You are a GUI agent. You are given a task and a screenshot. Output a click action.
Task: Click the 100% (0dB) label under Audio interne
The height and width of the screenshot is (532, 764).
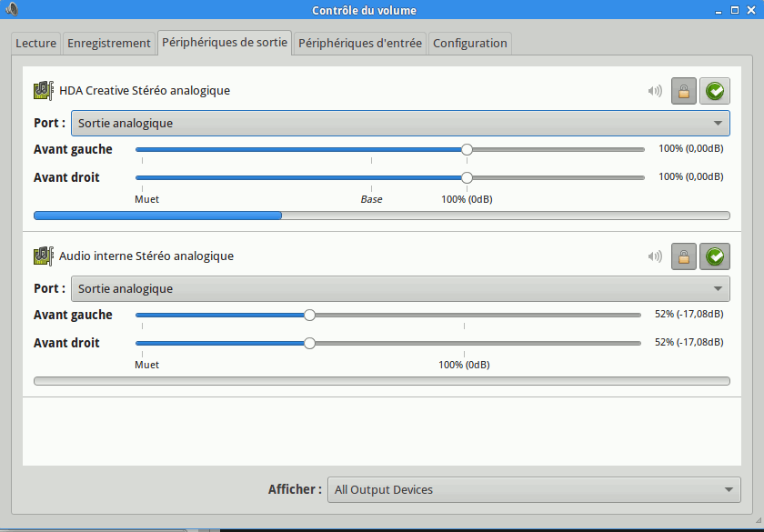click(x=464, y=365)
